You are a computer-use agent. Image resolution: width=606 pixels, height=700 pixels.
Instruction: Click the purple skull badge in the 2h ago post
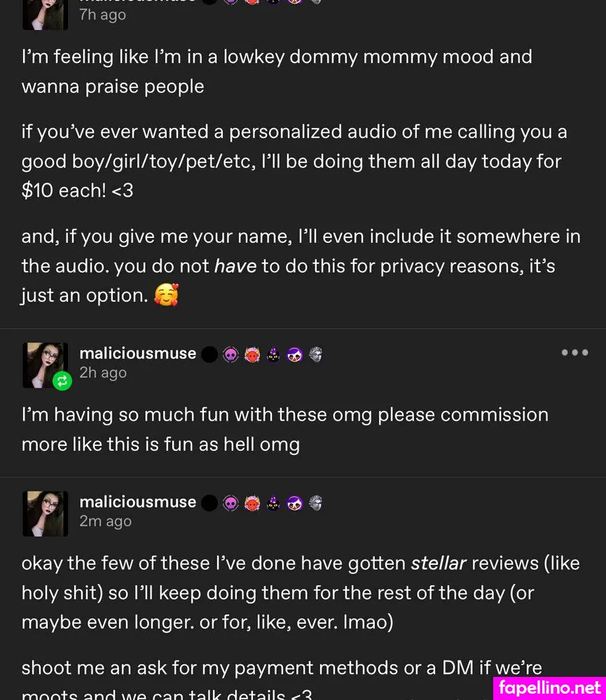[230, 355]
